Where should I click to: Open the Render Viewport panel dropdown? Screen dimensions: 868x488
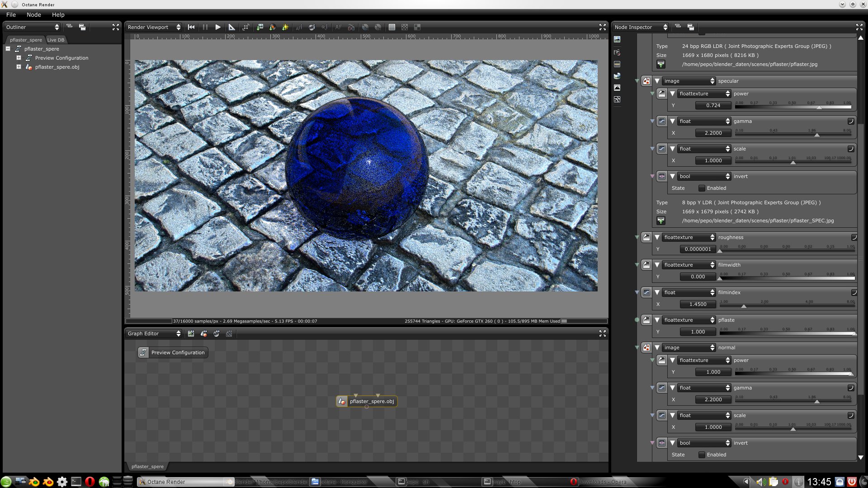click(x=154, y=27)
